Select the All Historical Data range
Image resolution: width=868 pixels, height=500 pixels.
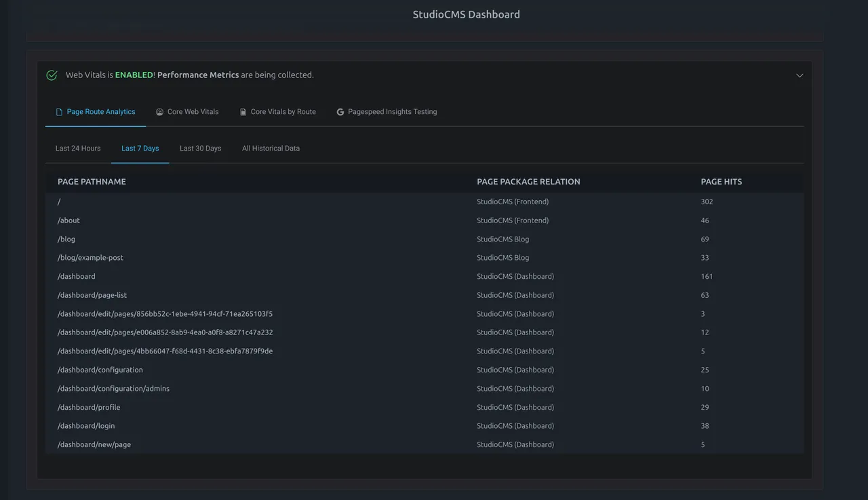click(x=271, y=149)
